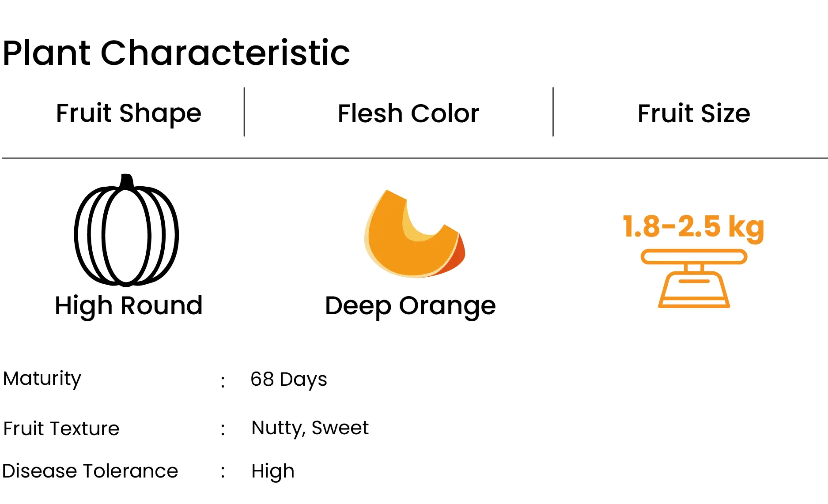Click the pumpkin stem on the outline icon
828x504 pixels.
[127, 181]
